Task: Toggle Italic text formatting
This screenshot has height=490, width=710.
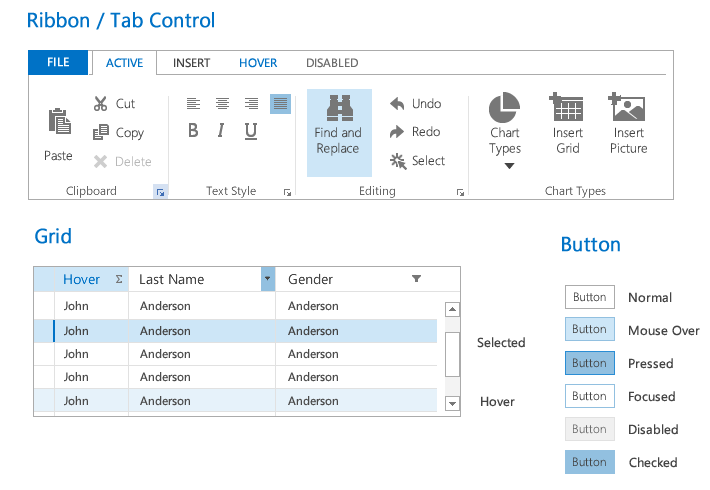Action: [x=221, y=131]
